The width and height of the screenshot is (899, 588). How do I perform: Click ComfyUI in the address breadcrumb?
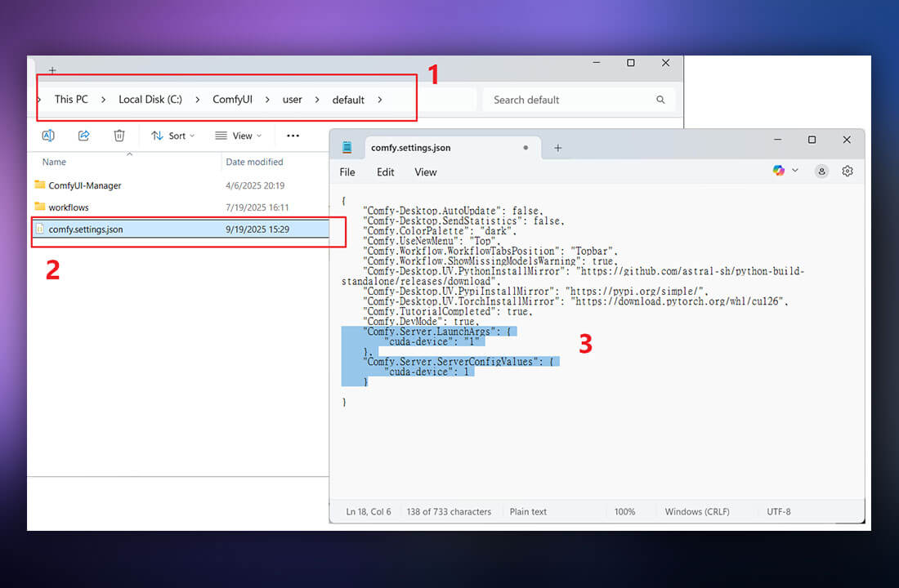pyautogui.click(x=232, y=100)
